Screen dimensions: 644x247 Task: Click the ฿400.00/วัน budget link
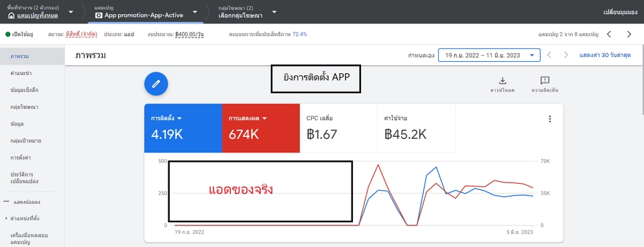(x=189, y=34)
